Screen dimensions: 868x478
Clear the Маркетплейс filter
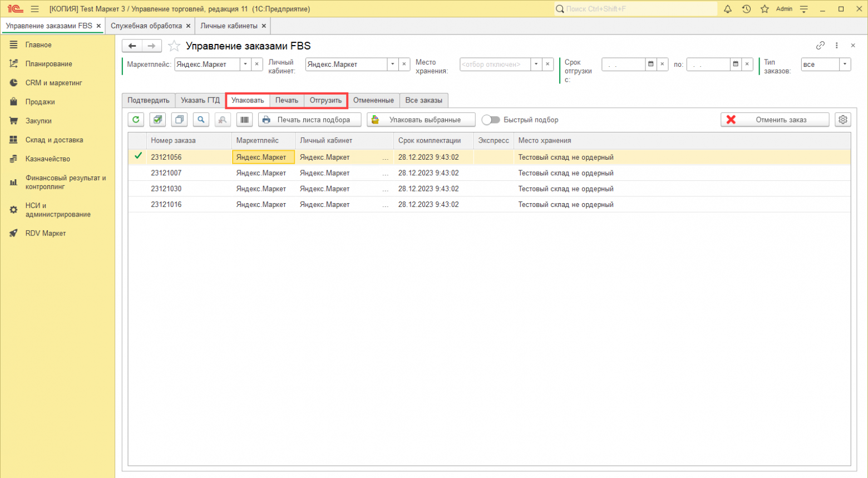[257, 64]
